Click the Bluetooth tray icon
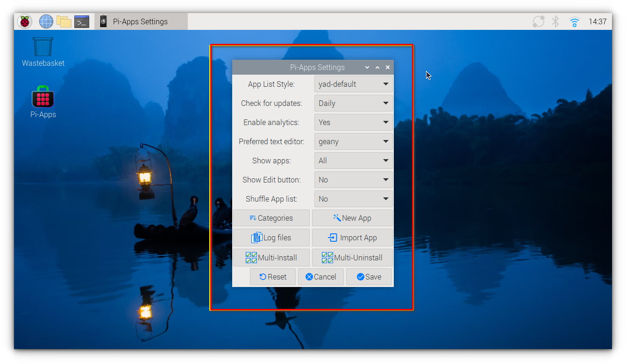Image resolution: width=626 pixels, height=364 pixels. tap(555, 21)
